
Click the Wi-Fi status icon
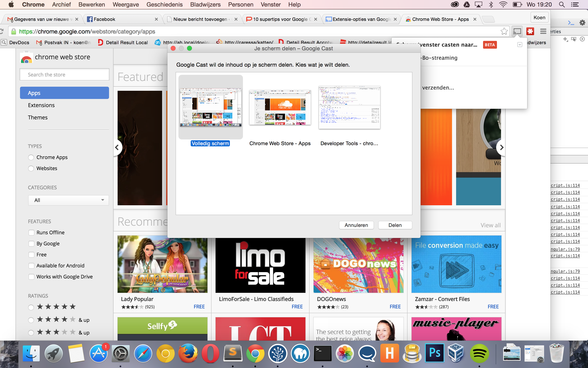click(503, 4)
